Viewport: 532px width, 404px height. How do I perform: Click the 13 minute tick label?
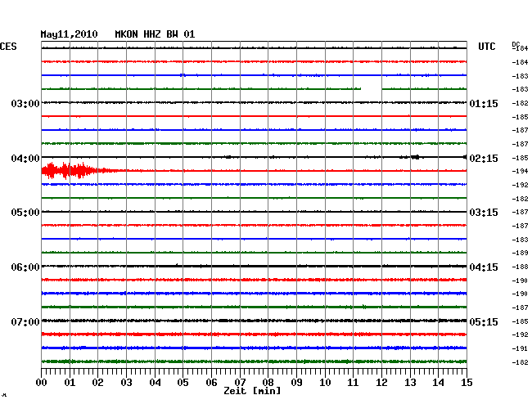(x=410, y=383)
